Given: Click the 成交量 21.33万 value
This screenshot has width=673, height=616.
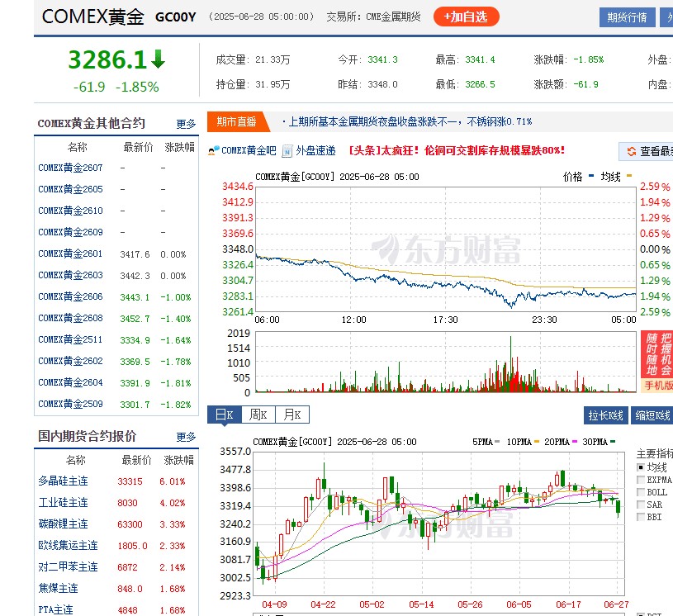Looking at the screenshot, I should pos(273,59).
